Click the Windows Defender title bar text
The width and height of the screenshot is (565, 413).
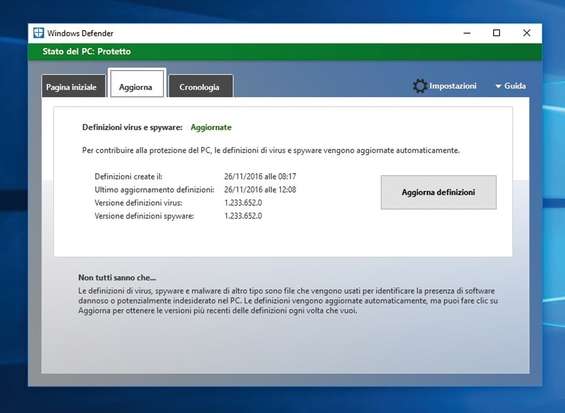click(80, 33)
